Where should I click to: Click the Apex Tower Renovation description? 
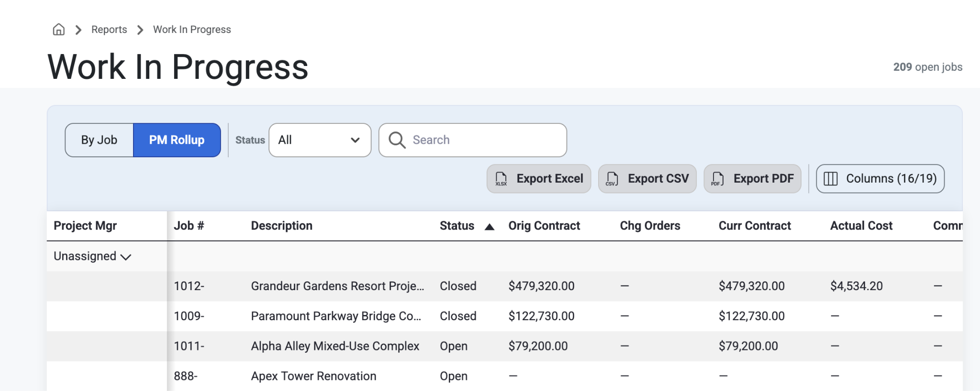pyautogui.click(x=314, y=376)
